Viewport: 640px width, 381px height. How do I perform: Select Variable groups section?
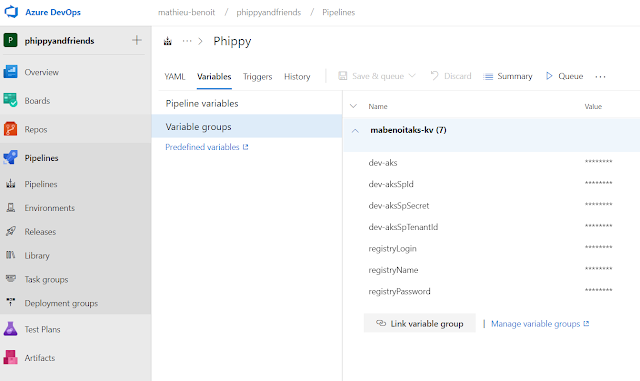(x=247, y=126)
